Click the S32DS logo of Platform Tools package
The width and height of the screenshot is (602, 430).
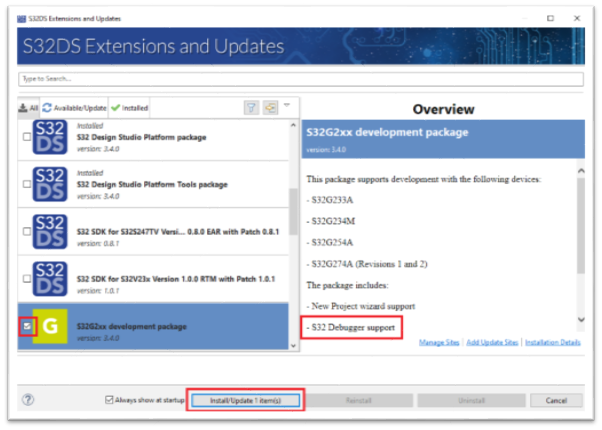coord(50,184)
